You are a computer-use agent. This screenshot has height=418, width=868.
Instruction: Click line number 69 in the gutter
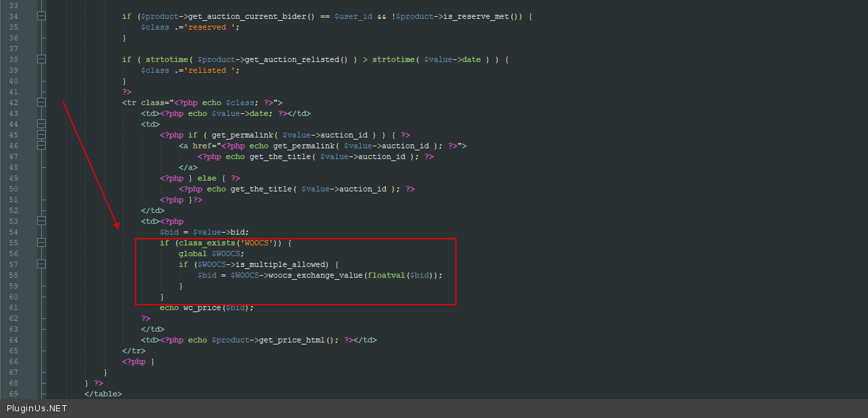tap(13, 394)
